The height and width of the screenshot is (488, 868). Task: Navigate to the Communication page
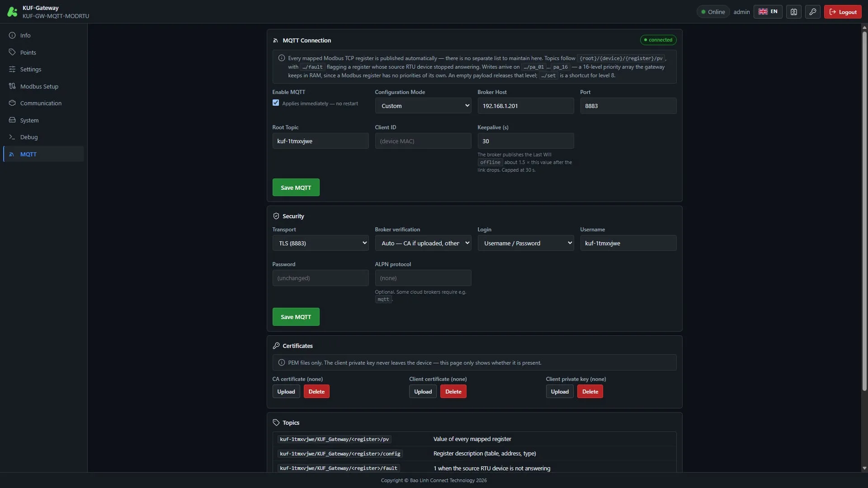(43, 103)
